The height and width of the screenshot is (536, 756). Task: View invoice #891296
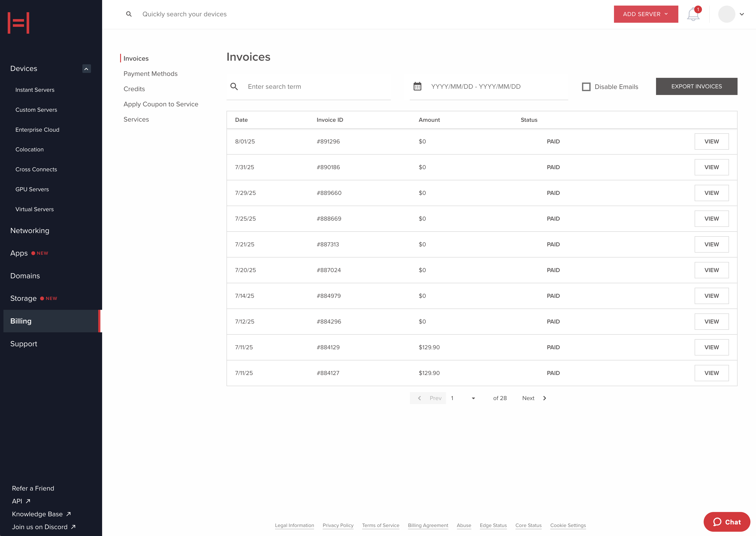coord(711,142)
